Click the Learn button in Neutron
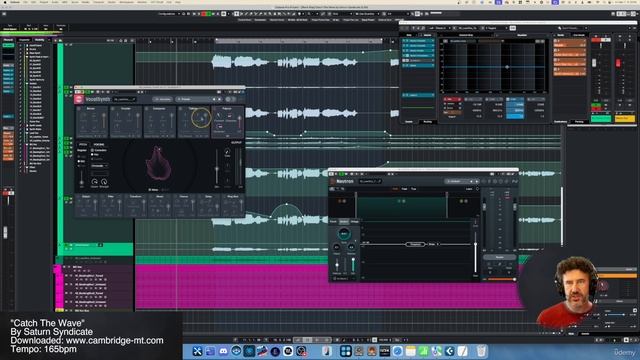The height and width of the screenshot is (360, 640). pyautogui.click(x=469, y=189)
